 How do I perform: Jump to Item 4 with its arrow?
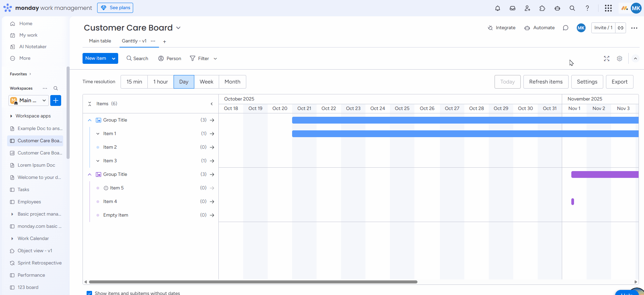click(x=212, y=202)
